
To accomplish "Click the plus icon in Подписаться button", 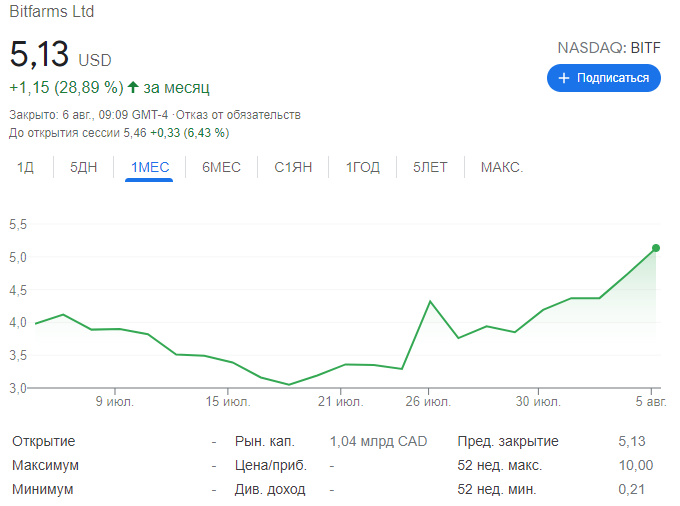I will point(564,78).
